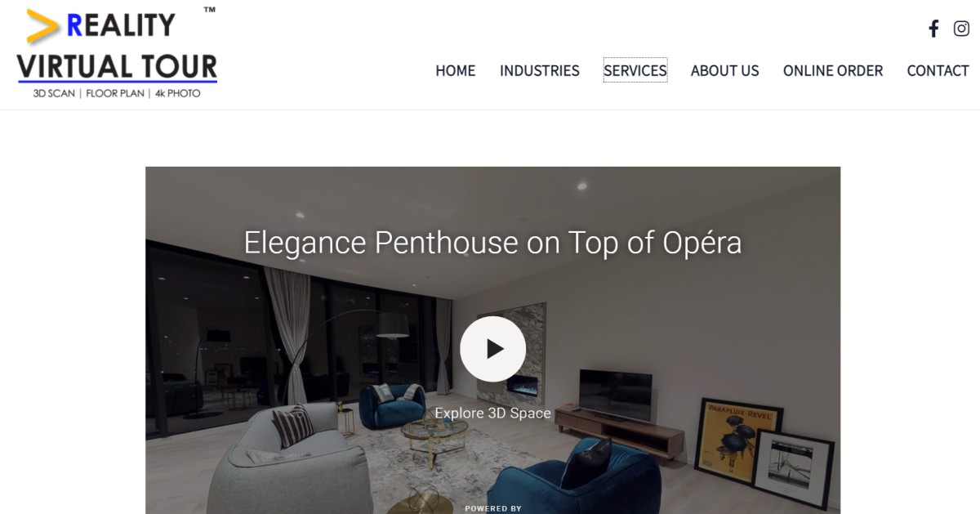Screen dimensions: 980x514
Task: Click the Powered By text in the tour
Action: (x=493, y=508)
